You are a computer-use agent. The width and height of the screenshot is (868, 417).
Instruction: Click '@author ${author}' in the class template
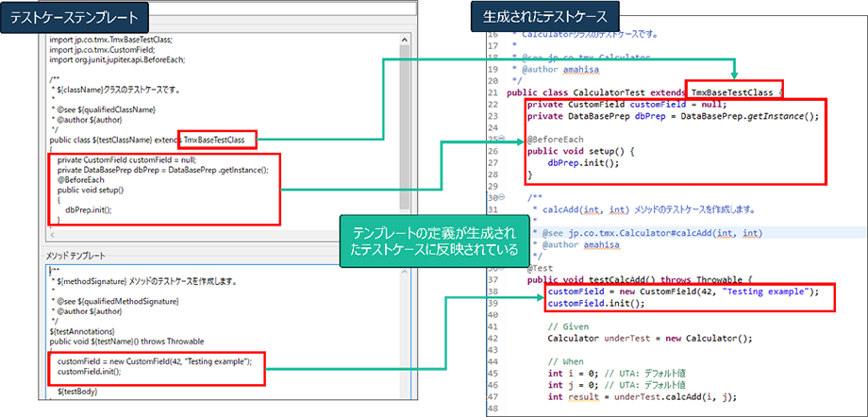point(88,119)
